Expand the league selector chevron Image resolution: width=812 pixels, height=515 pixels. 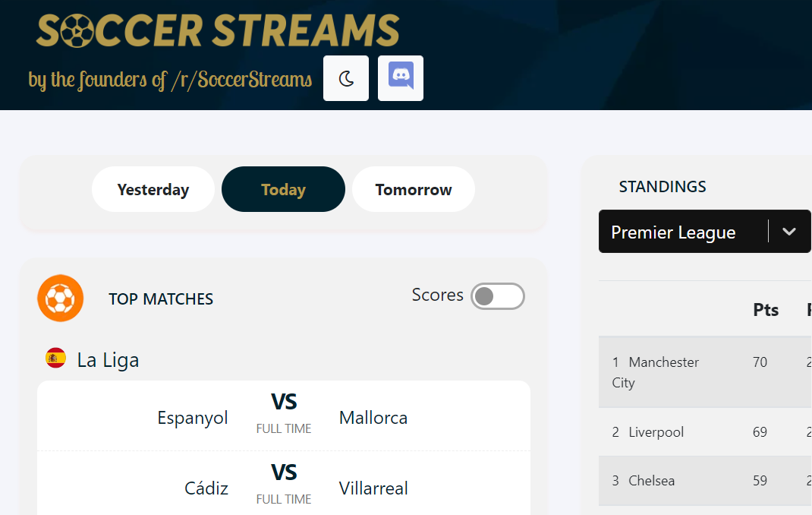point(788,231)
